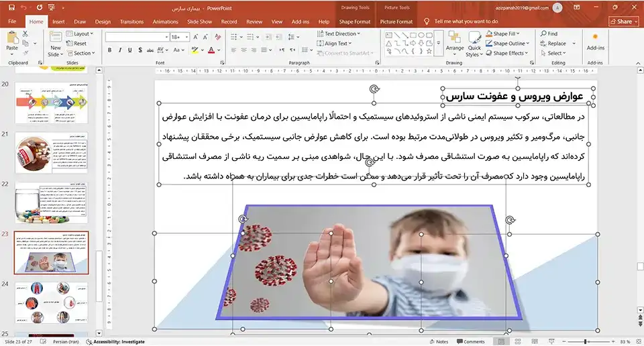Image resolution: width=644 pixels, height=346 pixels.
Task: Open the font name combo box
Action: [x=137, y=37]
